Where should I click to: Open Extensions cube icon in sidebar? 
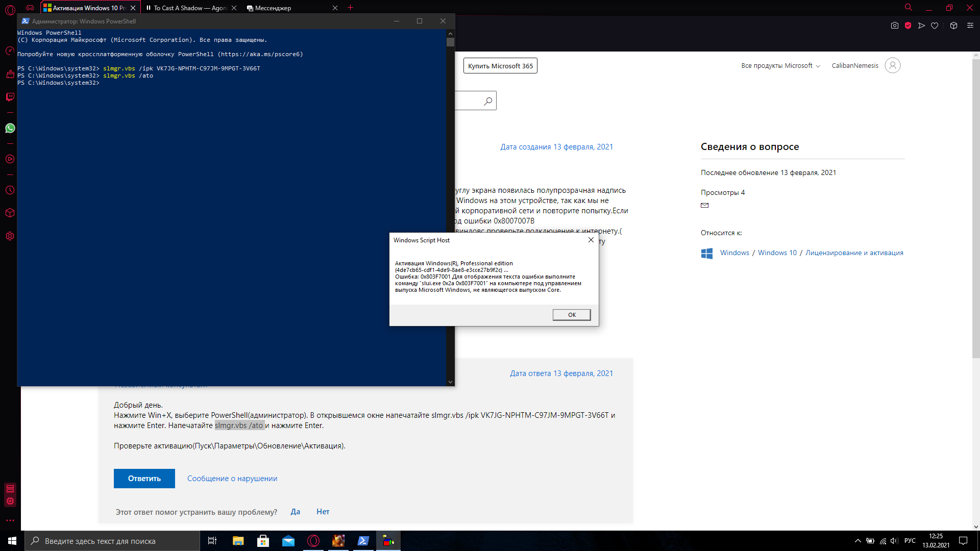point(10,213)
